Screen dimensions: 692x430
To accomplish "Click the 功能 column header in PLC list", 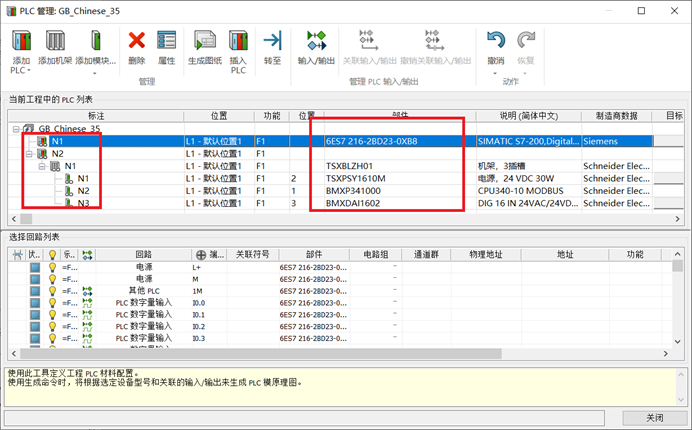I will pos(272,116).
